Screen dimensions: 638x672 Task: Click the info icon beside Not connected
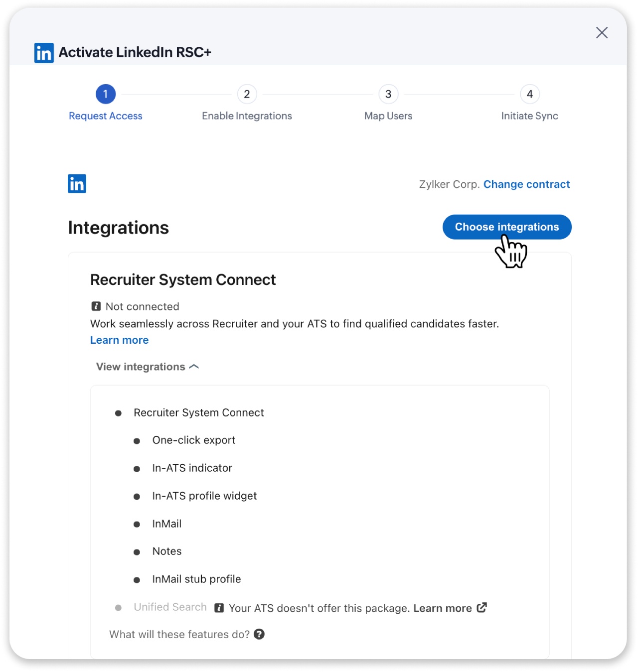(96, 306)
